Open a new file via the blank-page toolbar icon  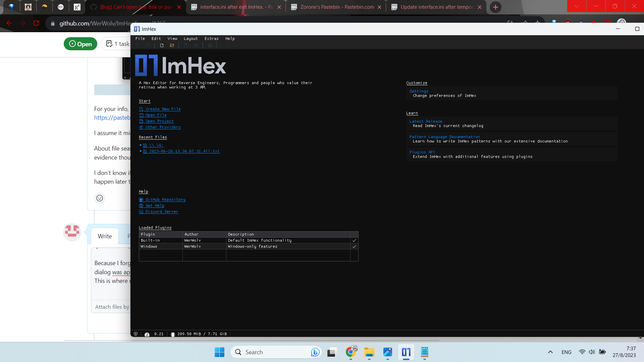(162, 45)
